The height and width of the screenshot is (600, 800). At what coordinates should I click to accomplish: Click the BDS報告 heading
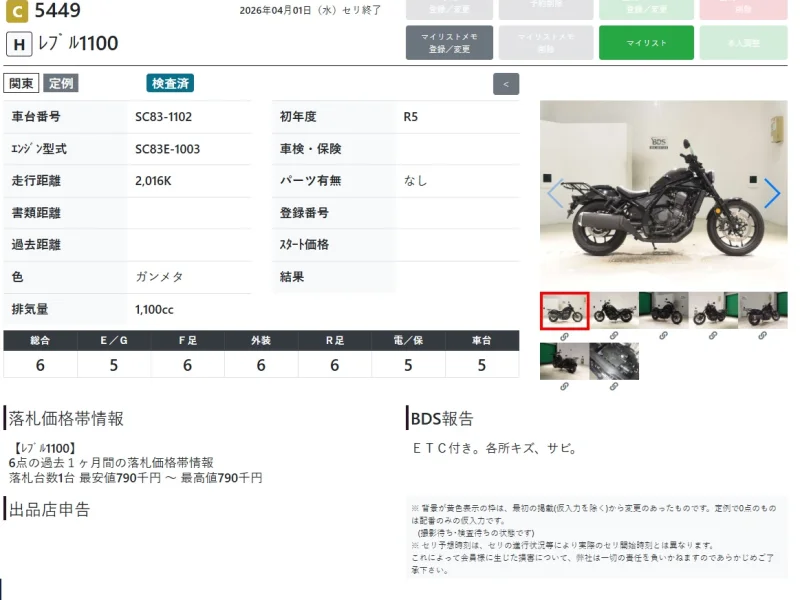tap(442, 418)
